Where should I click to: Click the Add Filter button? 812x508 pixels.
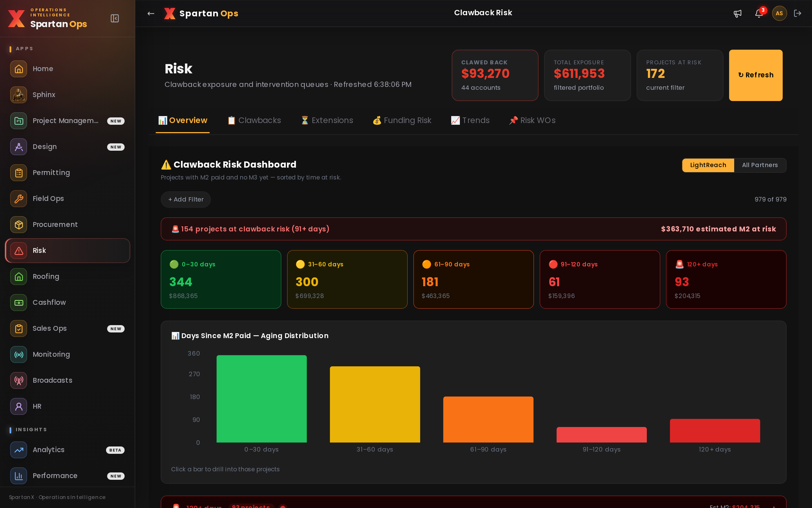coord(186,200)
